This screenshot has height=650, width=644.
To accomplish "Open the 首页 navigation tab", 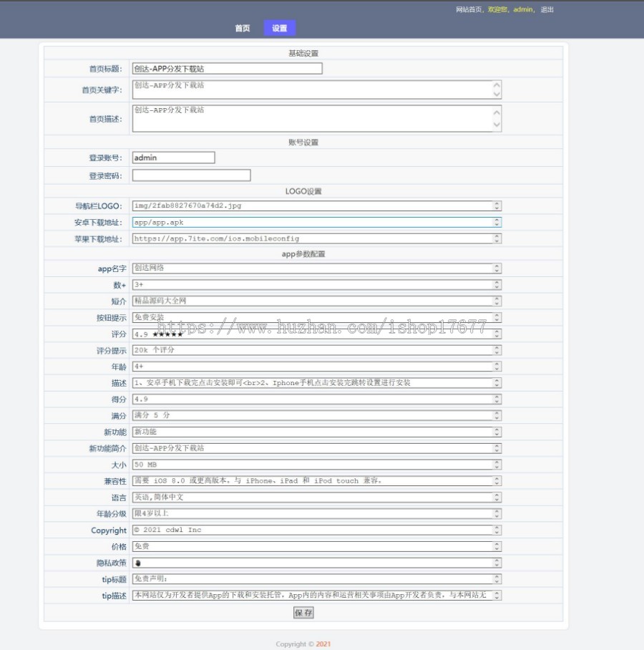I will 243,28.
